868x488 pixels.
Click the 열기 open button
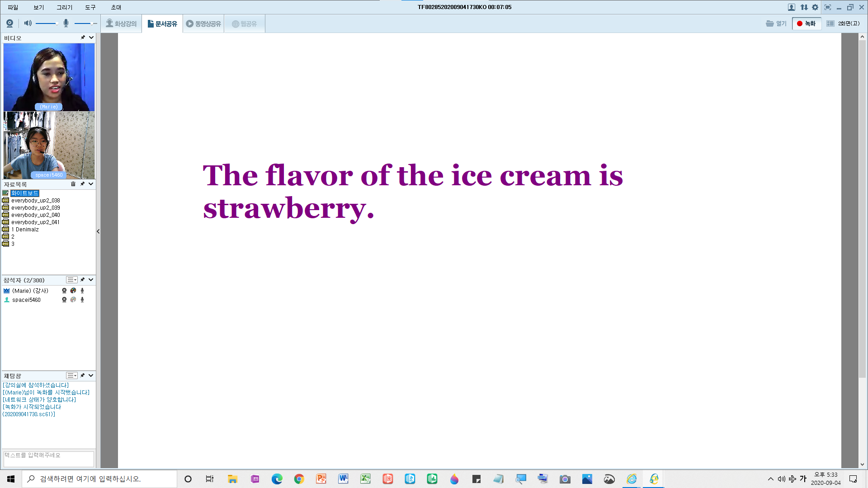[776, 23]
